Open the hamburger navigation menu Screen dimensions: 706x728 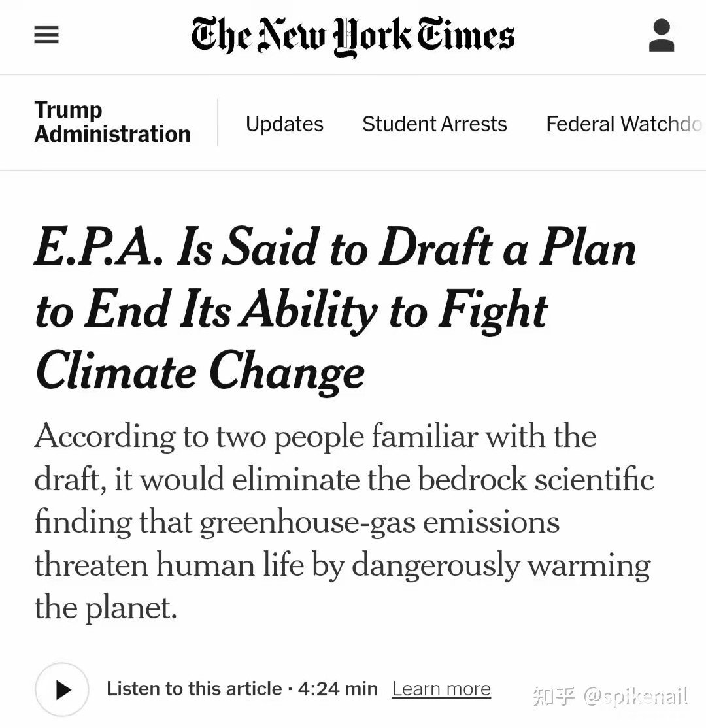coord(46,35)
